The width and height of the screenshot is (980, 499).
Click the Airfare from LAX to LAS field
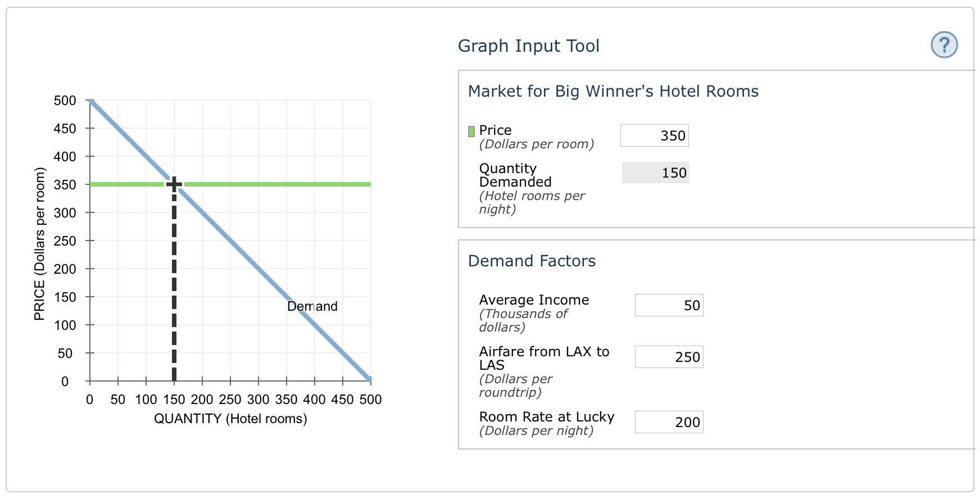(669, 356)
